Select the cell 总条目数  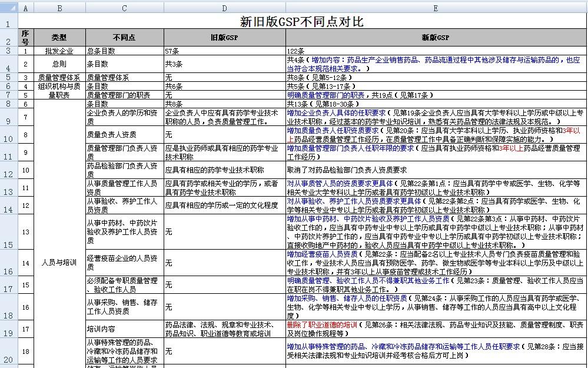click(125, 51)
